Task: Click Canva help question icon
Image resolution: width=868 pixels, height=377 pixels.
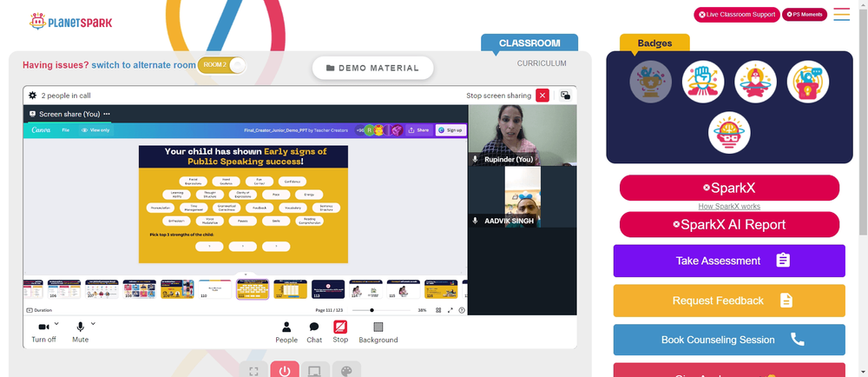Action: tap(462, 311)
